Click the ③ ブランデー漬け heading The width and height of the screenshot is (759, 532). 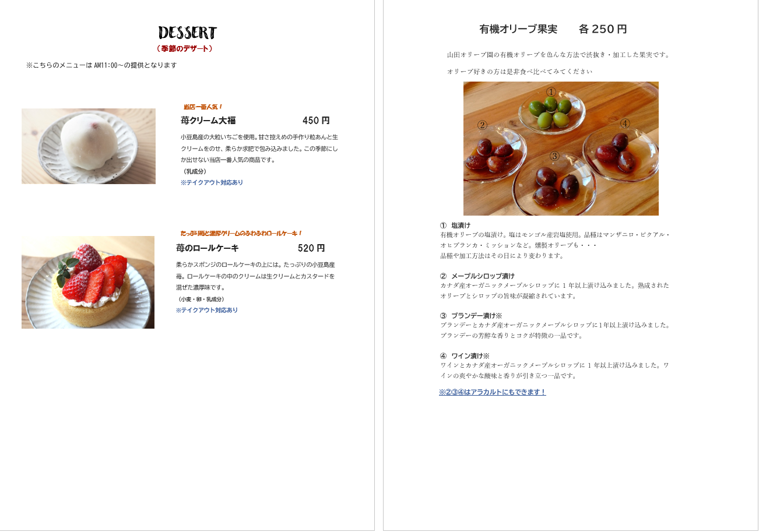(x=471, y=315)
